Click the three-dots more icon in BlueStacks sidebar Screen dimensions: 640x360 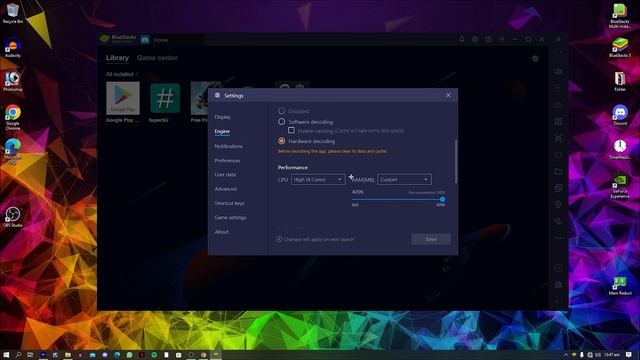coord(558,238)
